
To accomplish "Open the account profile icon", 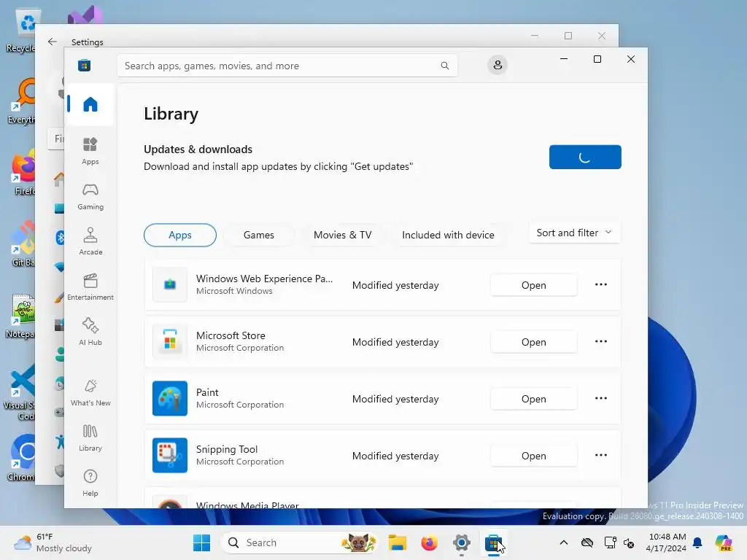I will 498,65.
